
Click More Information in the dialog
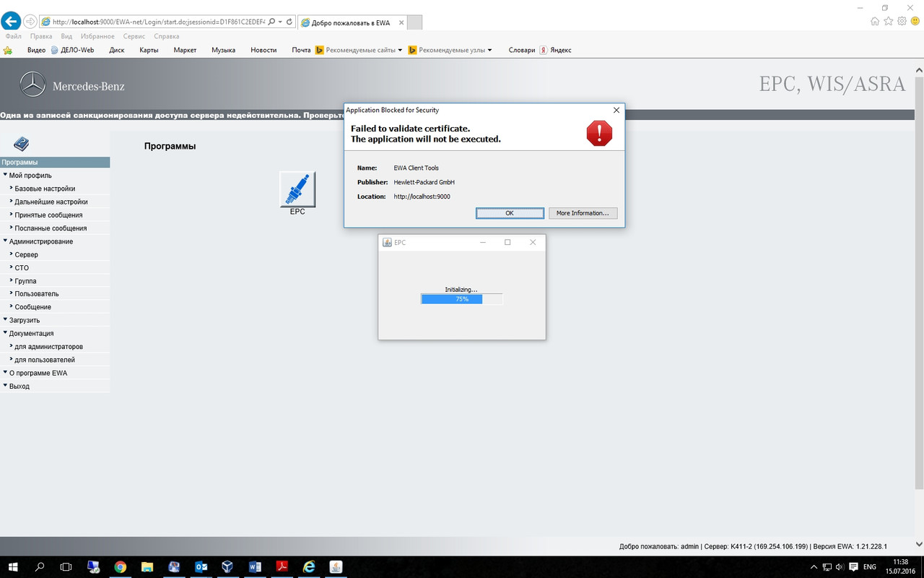[583, 213]
